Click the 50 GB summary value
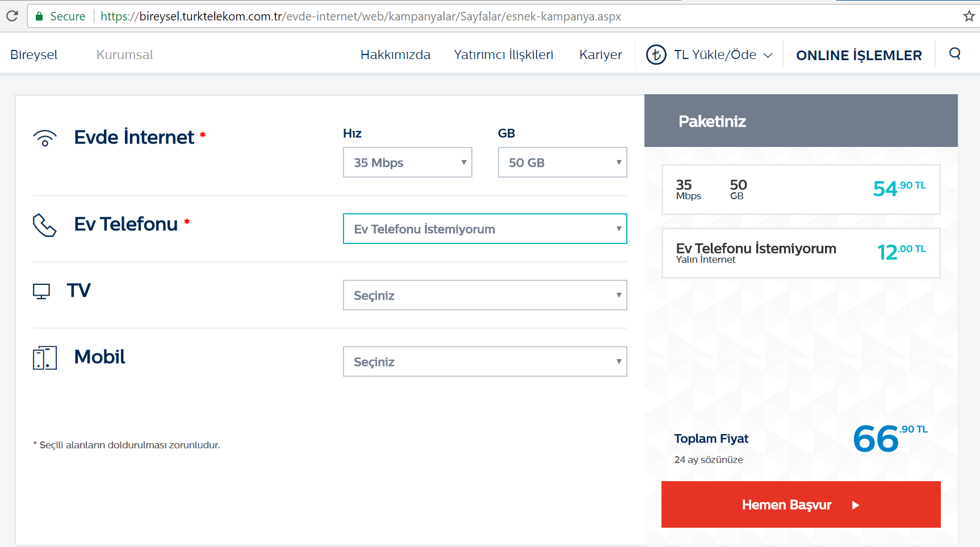Screen dimensions: 980x547 point(738,190)
